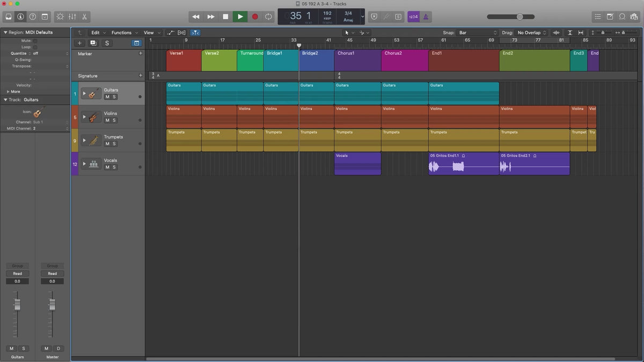
Task: Mute the Trumpets track
Action: coord(107,144)
